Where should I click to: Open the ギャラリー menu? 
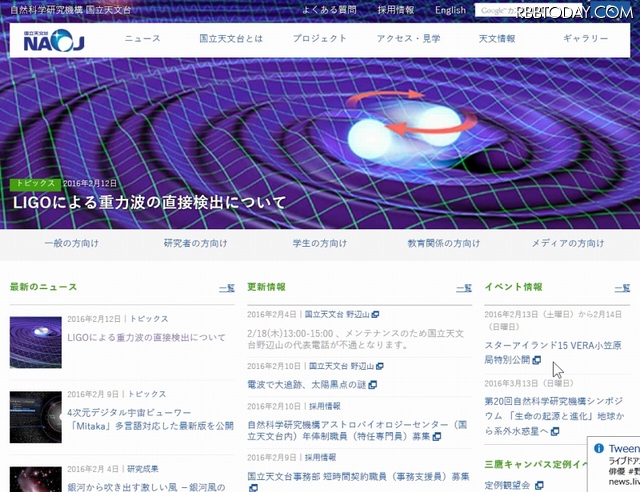[x=585, y=39]
